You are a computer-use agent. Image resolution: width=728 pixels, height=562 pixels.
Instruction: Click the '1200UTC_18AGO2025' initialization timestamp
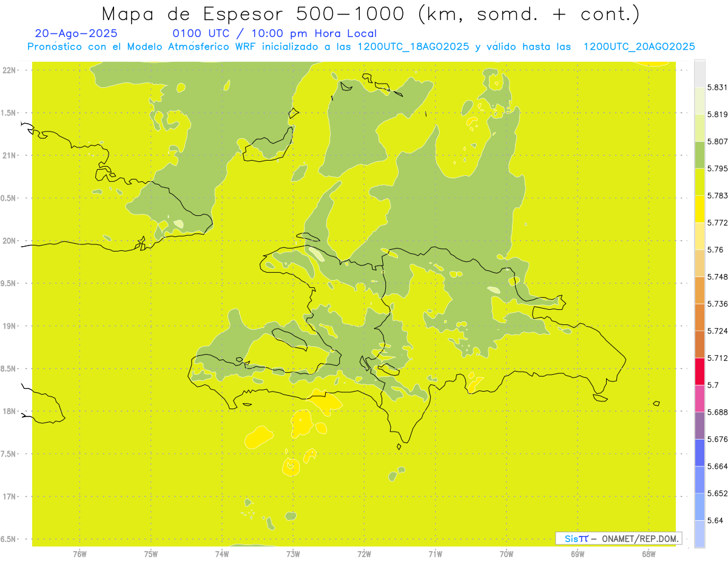click(x=414, y=46)
